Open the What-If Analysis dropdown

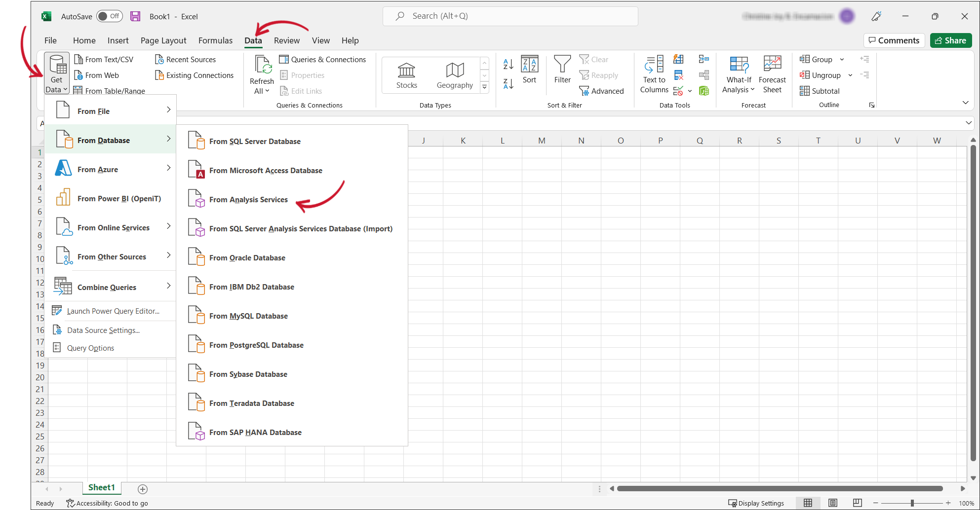(738, 74)
